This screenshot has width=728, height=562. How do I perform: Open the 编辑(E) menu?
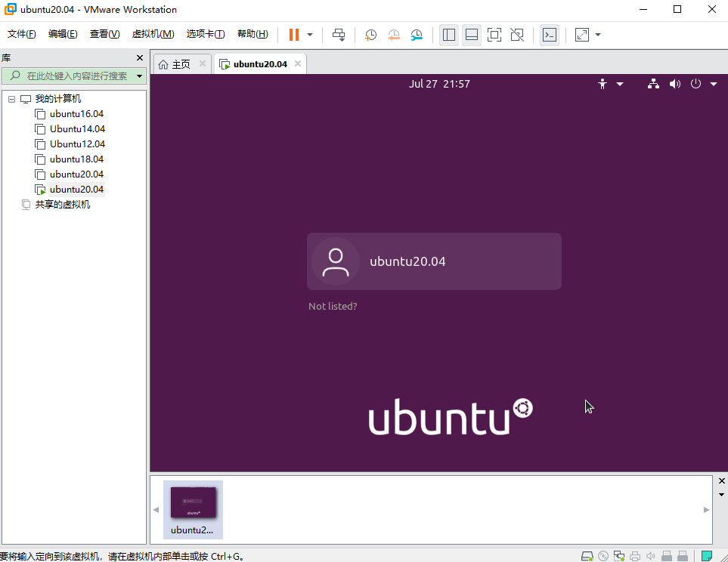[x=63, y=34]
